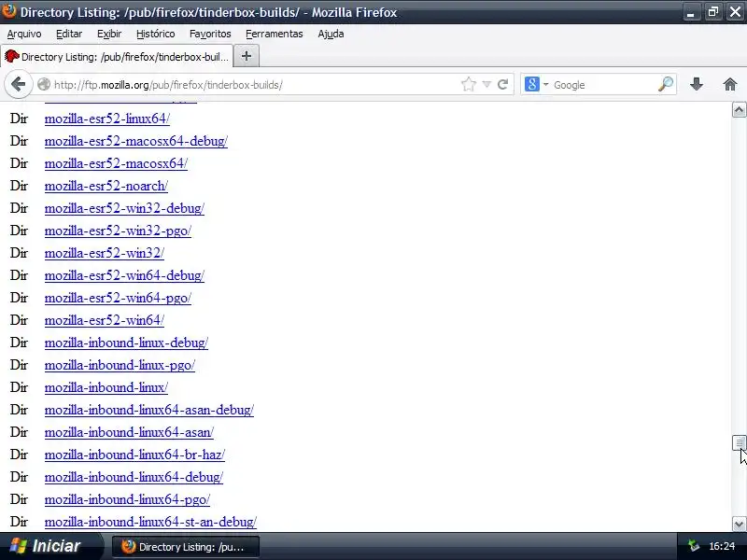Open mozilla-inbound-linux64-pgo/ link

[127, 499]
